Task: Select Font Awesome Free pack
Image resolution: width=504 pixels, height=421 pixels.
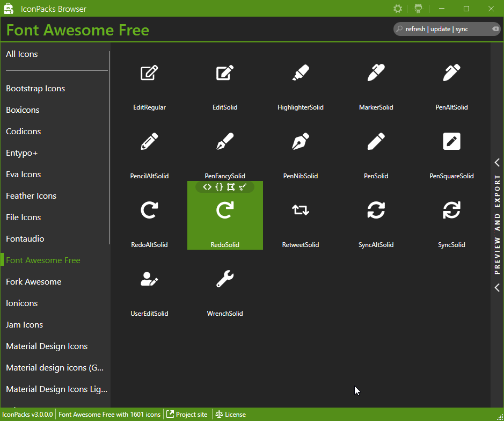Action: coord(43,260)
